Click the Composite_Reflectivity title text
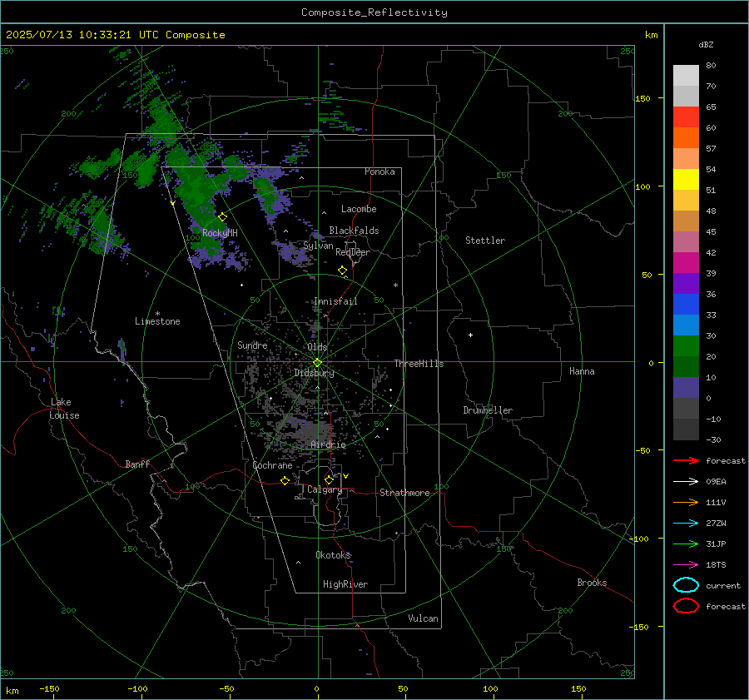The image size is (749, 700). 374,12
